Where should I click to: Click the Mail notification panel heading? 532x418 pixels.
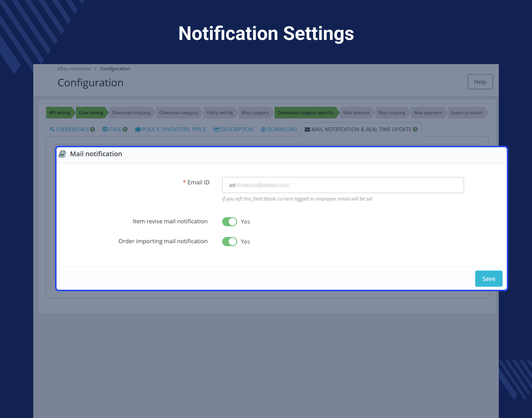click(96, 154)
